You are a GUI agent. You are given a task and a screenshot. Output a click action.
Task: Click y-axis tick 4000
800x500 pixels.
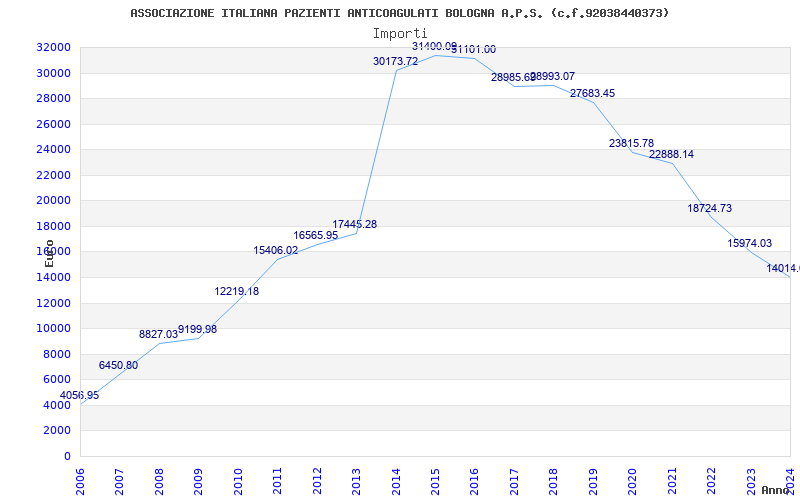pos(56,405)
